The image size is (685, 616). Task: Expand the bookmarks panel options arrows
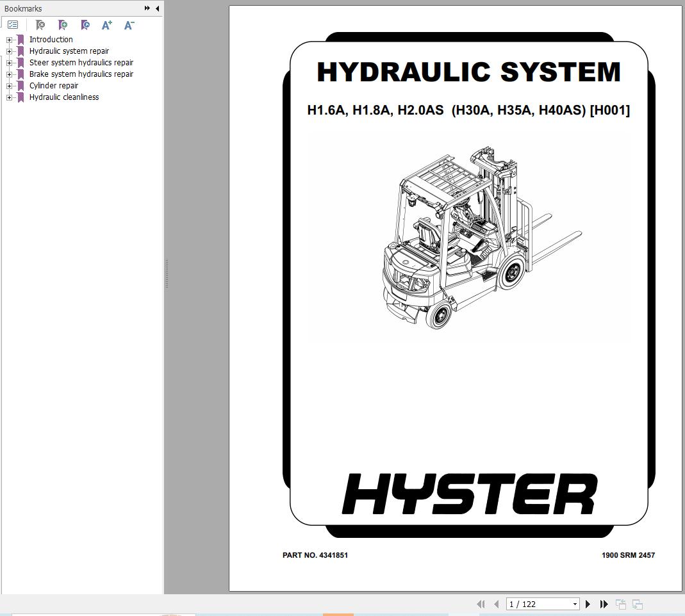click(147, 8)
